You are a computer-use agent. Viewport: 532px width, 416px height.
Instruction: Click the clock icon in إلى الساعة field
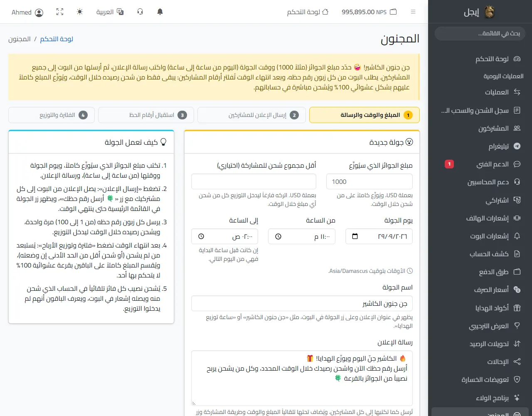click(x=201, y=236)
